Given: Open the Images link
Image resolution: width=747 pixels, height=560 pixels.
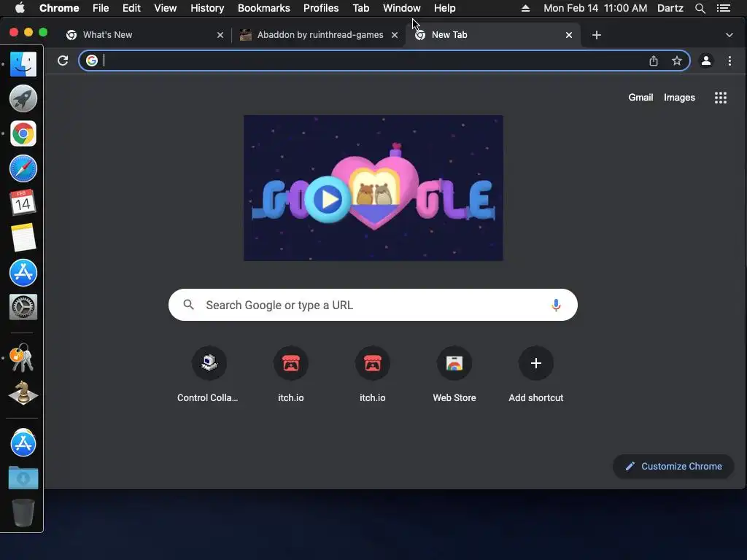Looking at the screenshot, I should click(679, 98).
